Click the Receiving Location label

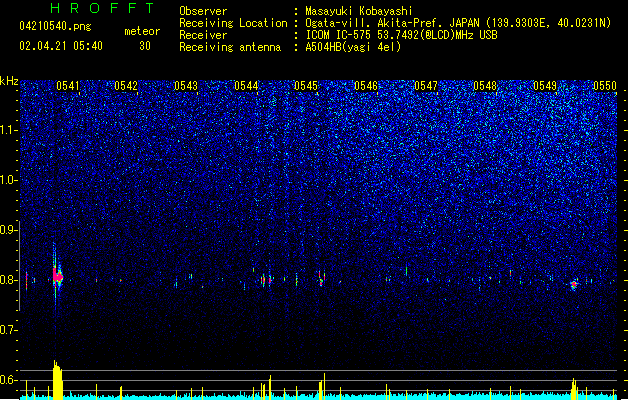(233, 23)
